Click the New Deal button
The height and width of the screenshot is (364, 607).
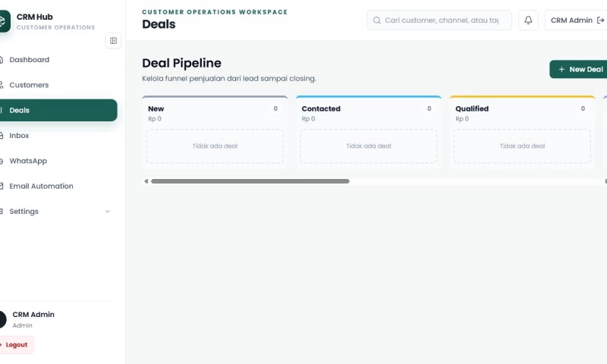[x=578, y=69]
